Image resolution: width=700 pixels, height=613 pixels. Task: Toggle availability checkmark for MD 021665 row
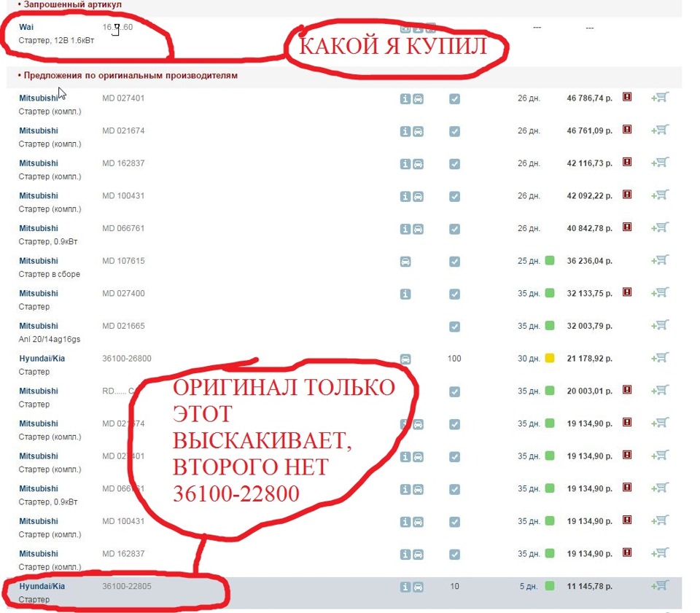454,326
